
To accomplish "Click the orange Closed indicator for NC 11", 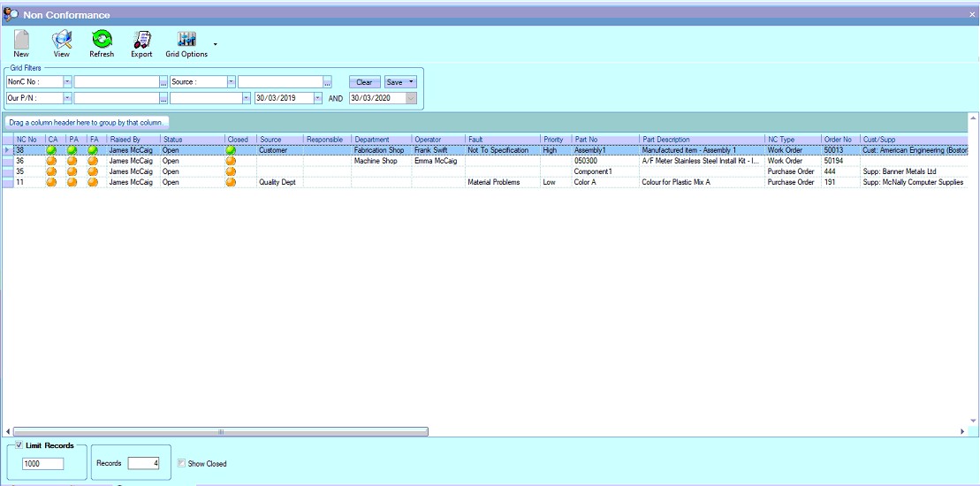I will point(231,182).
